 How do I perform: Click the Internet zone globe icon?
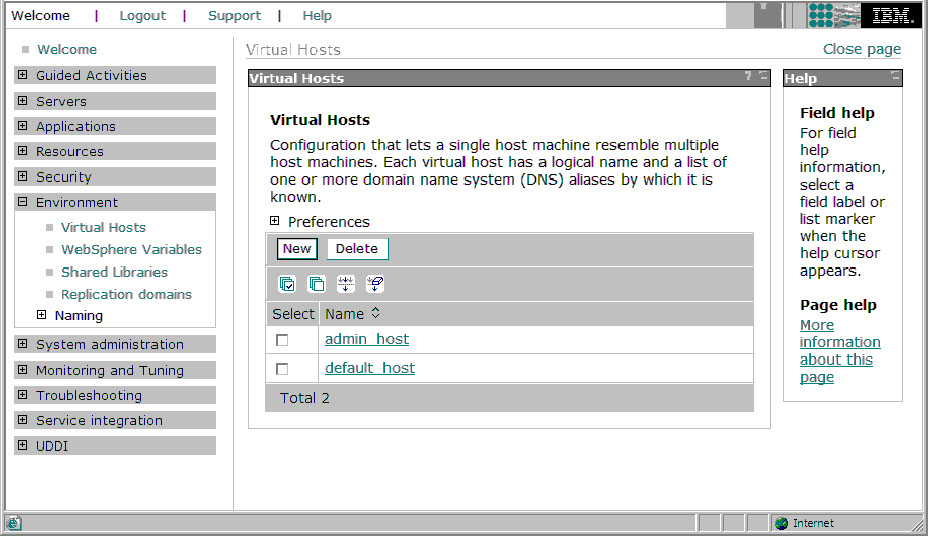[x=782, y=523]
